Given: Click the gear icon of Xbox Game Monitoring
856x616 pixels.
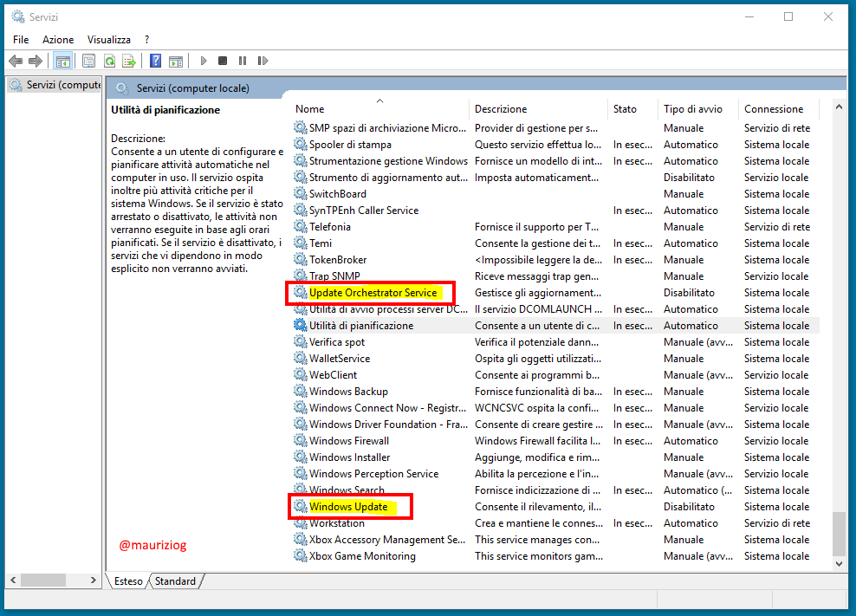Looking at the screenshot, I should coord(301,554).
